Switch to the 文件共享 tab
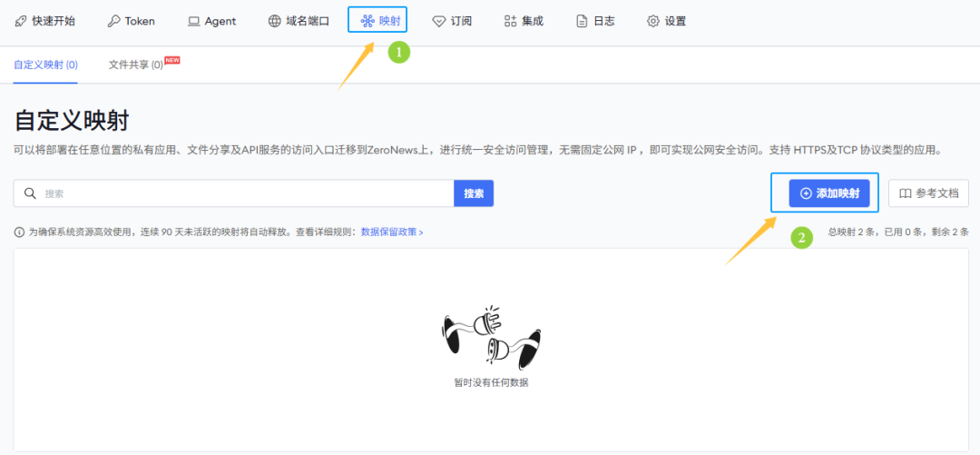 coord(136,65)
